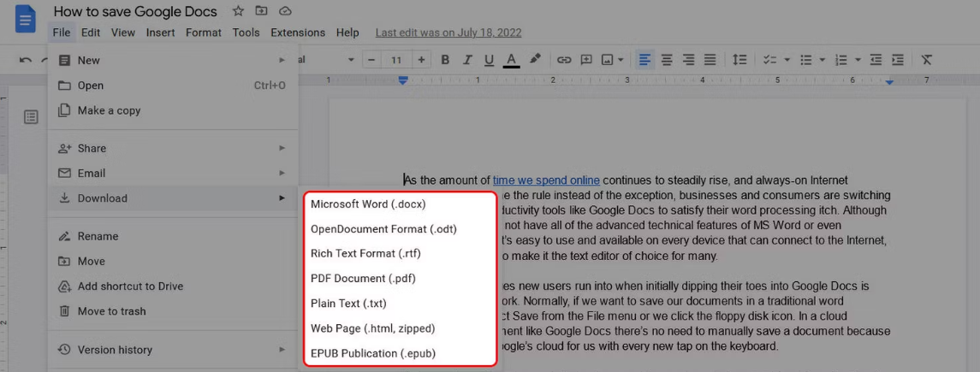
Task: Choose Add shortcut to Drive
Action: 173,286
